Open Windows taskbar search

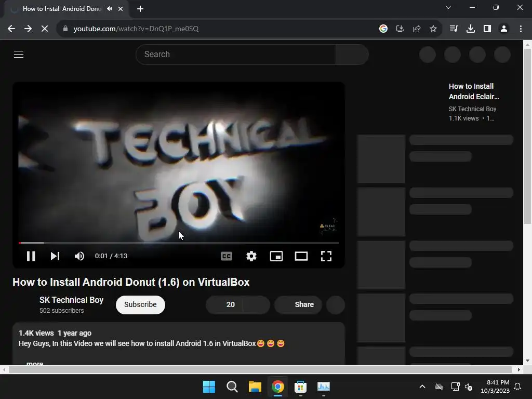[x=232, y=387]
